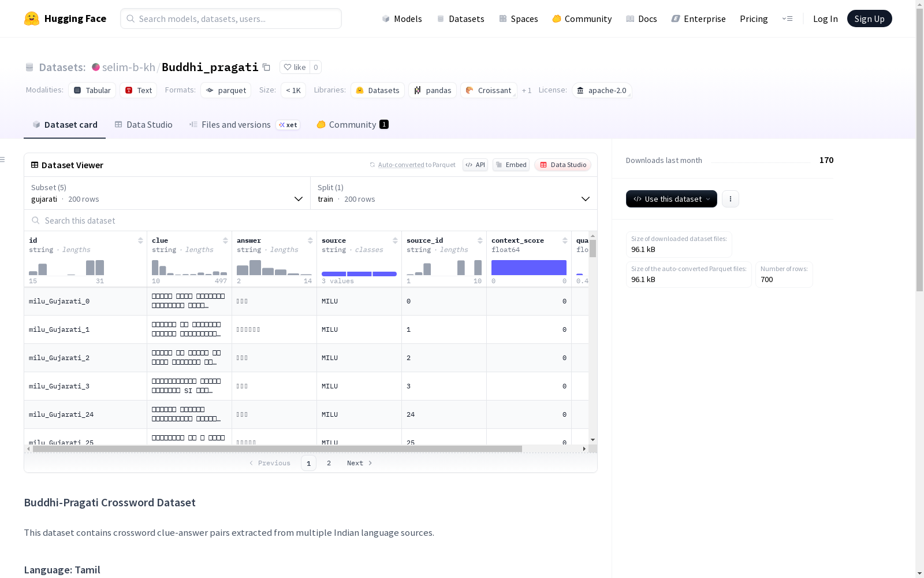924x578 pixels.
Task: Click the dataset stack icon beside Datasets
Action: 29,67
